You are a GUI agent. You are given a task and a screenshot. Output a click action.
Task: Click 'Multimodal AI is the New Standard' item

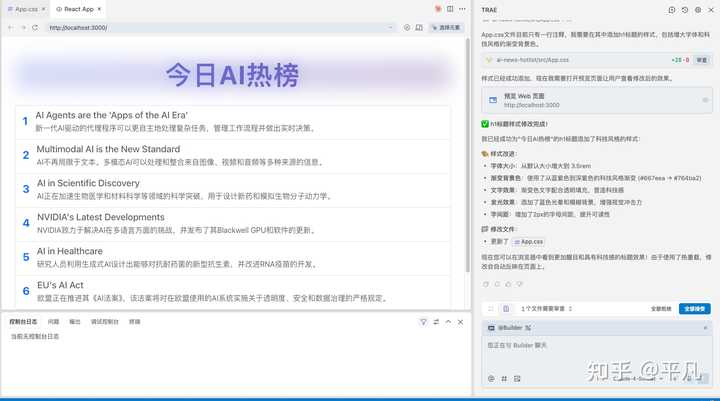233,156
